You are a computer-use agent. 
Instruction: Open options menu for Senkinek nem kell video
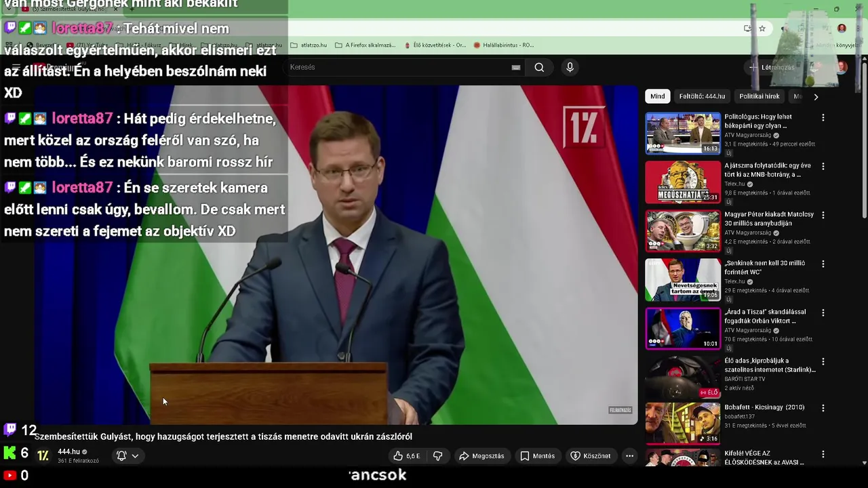click(823, 264)
